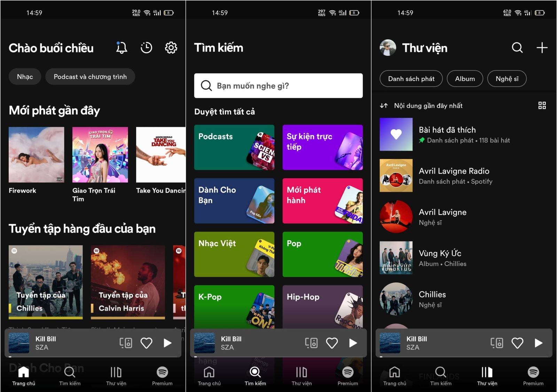Open the Vùng Ký Ức album
The height and width of the screenshot is (392, 557).
pos(464,258)
